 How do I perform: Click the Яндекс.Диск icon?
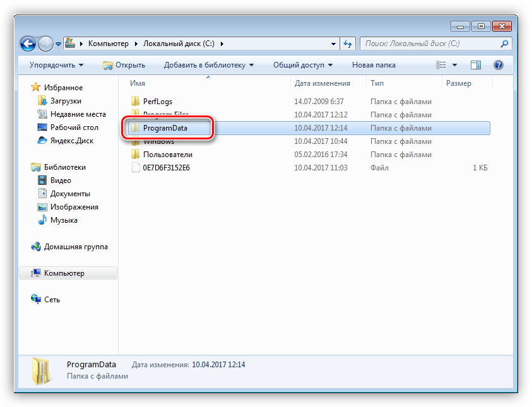[x=42, y=140]
